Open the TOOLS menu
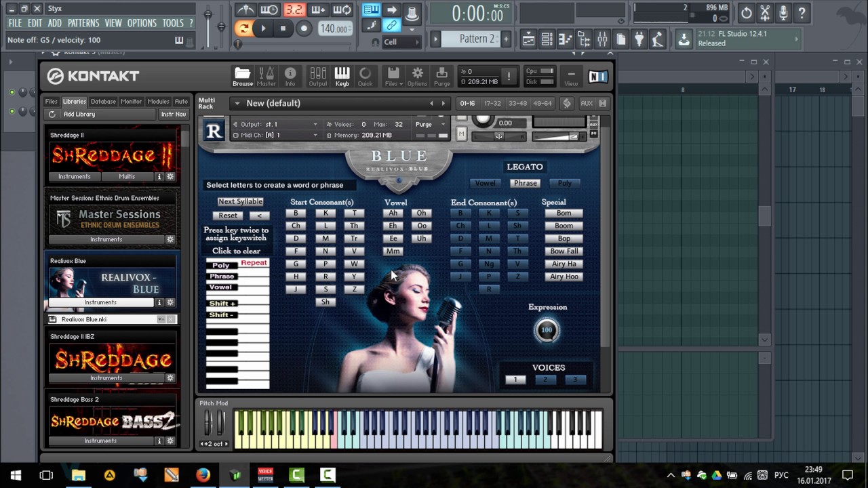The height and width of the screenshot is (488, 868). pos(173,23)
